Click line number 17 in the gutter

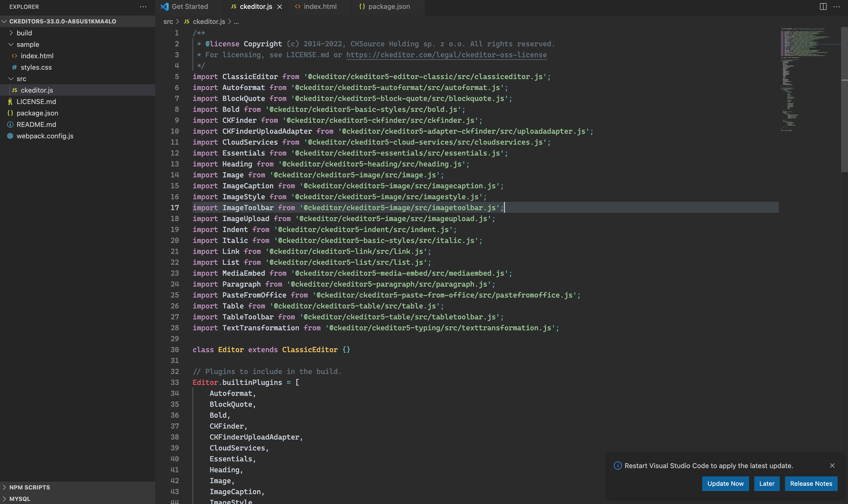(175, 208)
